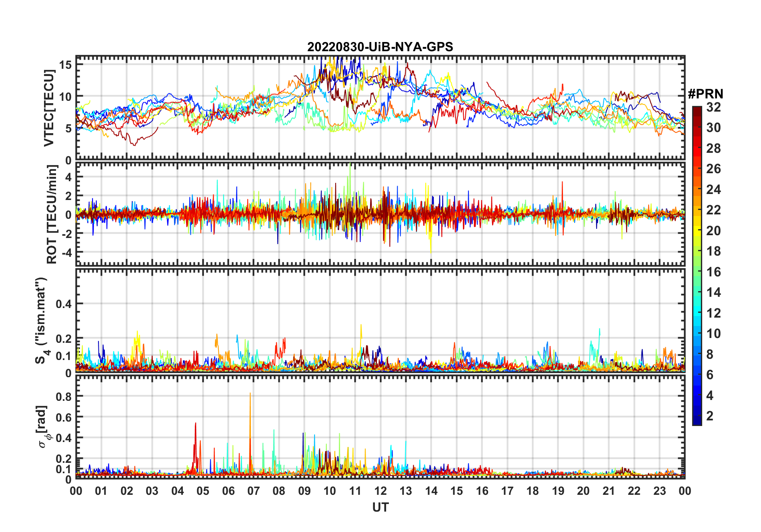Click the #PRN colorbar title

[705, 94]
